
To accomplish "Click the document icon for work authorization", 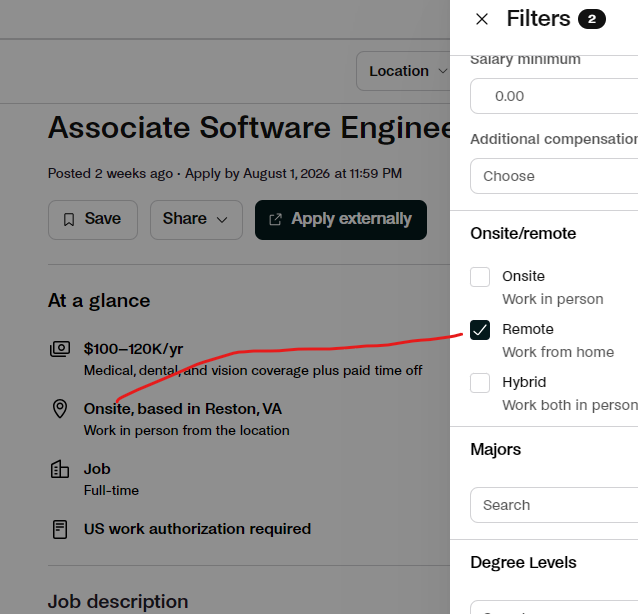I will (60, 529).
